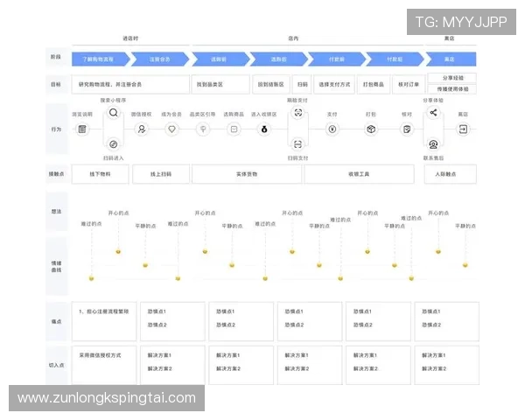
Task: Select the 微信授权 user icon
Action: 142,129
